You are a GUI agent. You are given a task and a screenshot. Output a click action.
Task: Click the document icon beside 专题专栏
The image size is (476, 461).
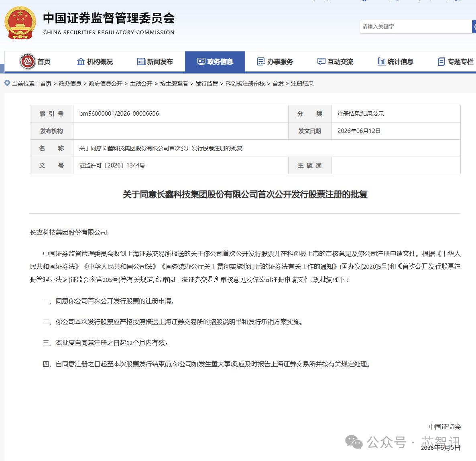(441, 62)
